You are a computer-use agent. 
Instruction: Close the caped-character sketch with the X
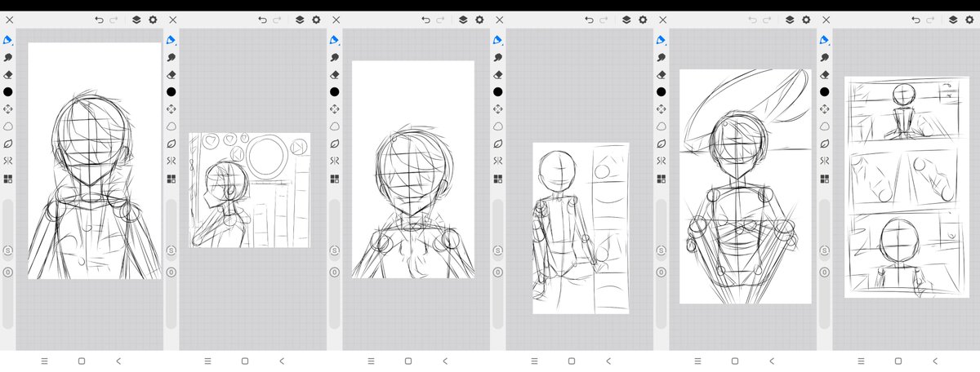point(8,19)
